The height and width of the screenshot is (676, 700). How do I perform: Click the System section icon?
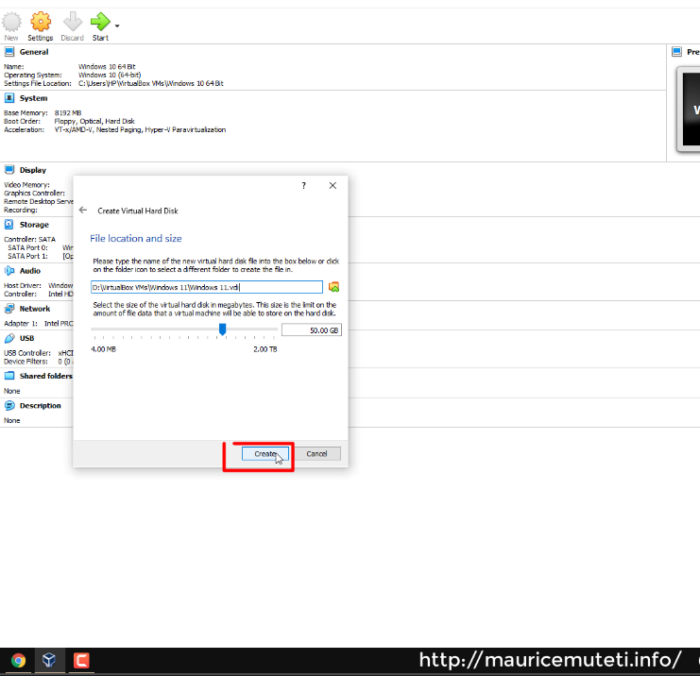(x=9, y=98)
